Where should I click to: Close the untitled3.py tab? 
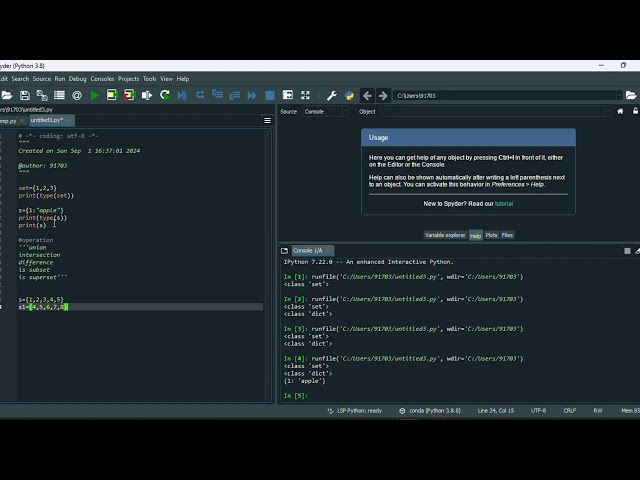pyautogui.click(x=69, y=120)
